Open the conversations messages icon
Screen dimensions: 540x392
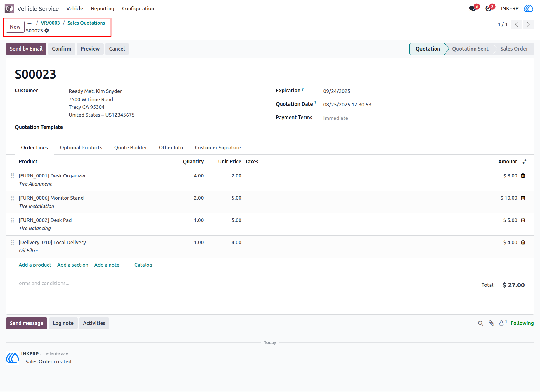[472, 8]
